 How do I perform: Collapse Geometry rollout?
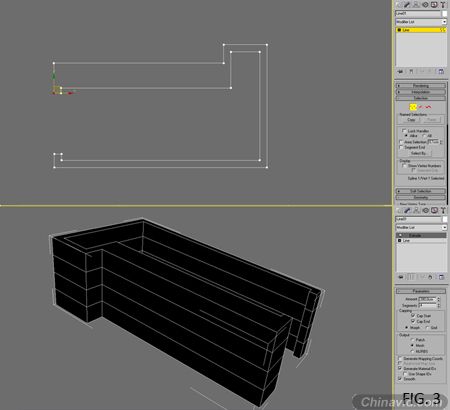pyautogui.click(x=421, y=197)
